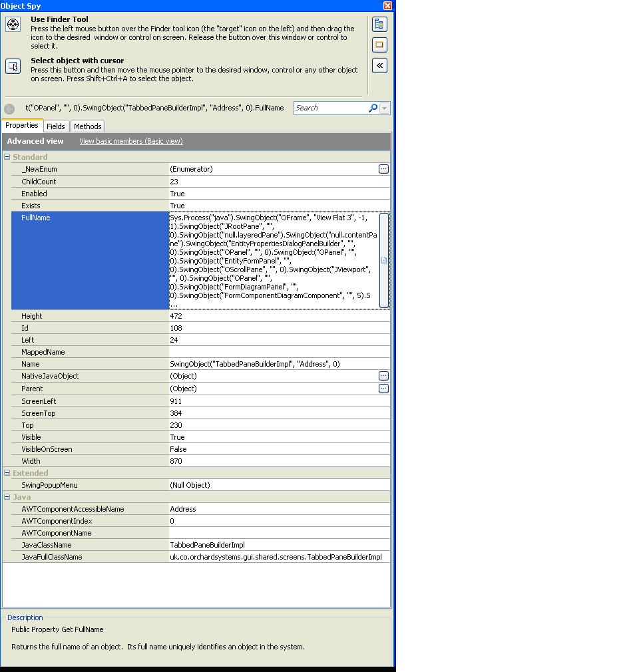Select the JavaClassName property name
639x672 pixels.
click(x=47, y=545)
